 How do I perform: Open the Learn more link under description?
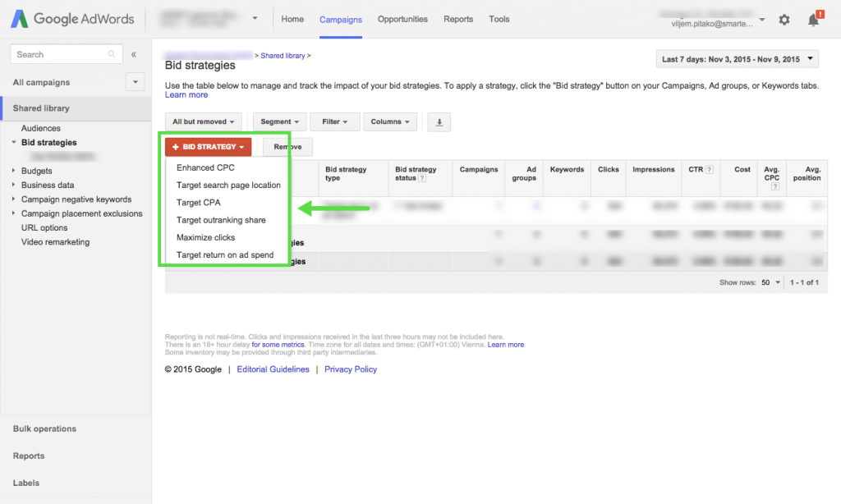pyautogui.click(x=186, y=95)
